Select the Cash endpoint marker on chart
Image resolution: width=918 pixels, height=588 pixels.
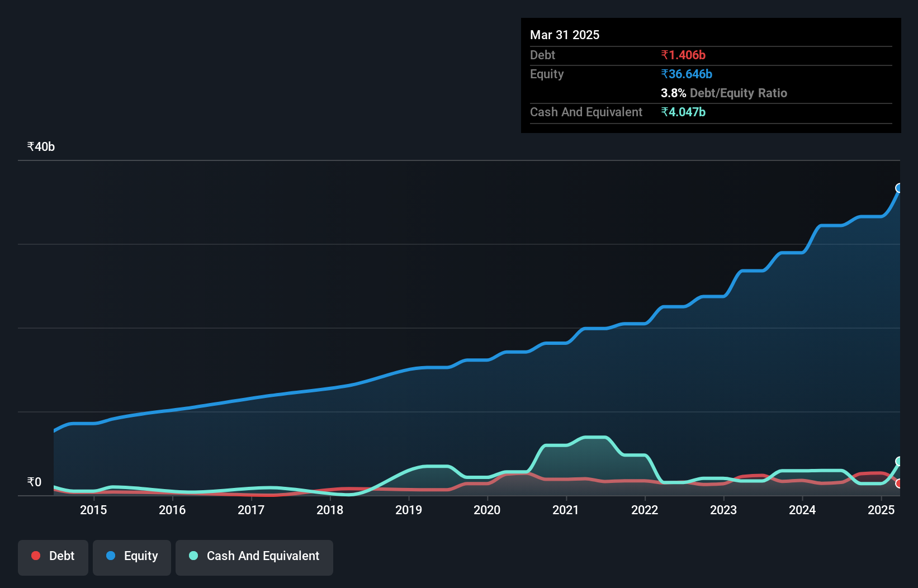tap(899, 461)
